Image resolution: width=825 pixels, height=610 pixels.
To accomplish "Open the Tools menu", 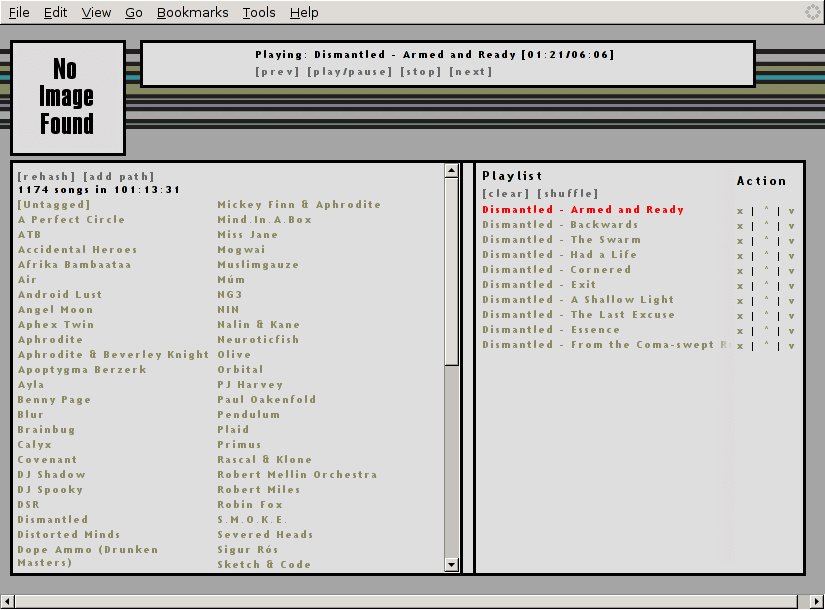I will [259, 12].
